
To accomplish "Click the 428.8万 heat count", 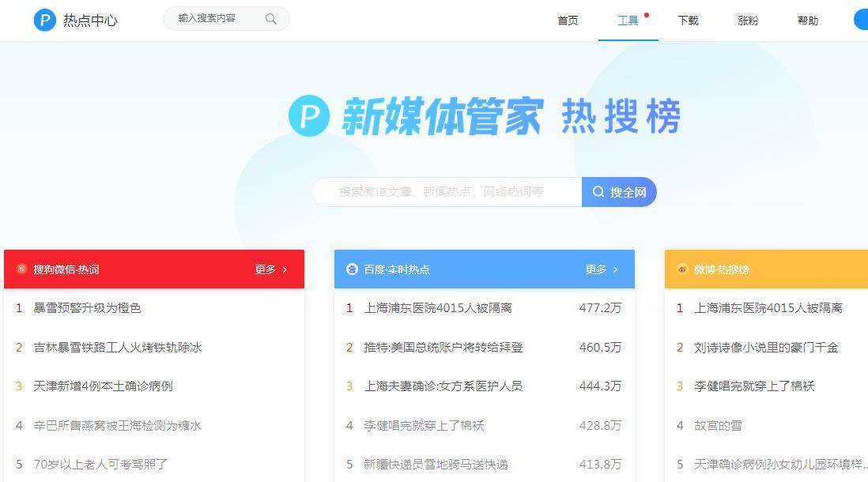I will tap(600, 425).
